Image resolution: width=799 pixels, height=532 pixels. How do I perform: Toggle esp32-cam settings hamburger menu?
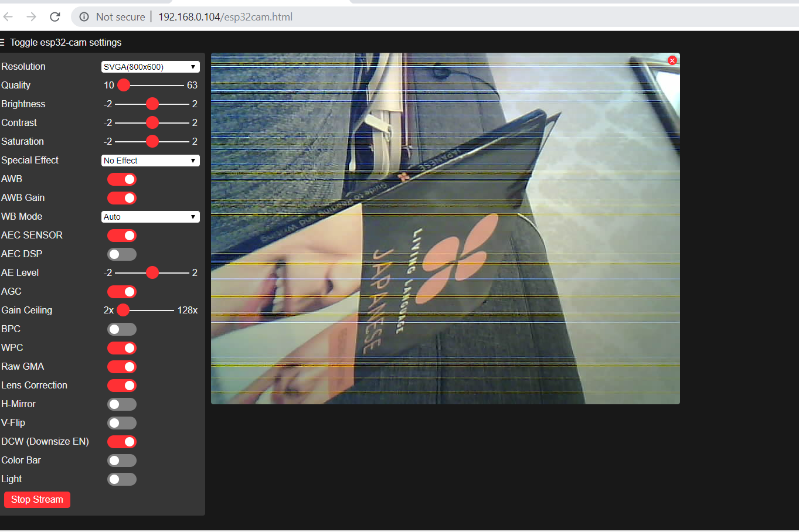3,42
